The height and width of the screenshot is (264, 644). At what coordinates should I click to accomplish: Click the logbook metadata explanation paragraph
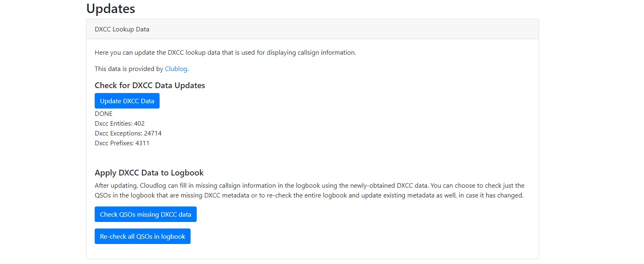[309, 190]
